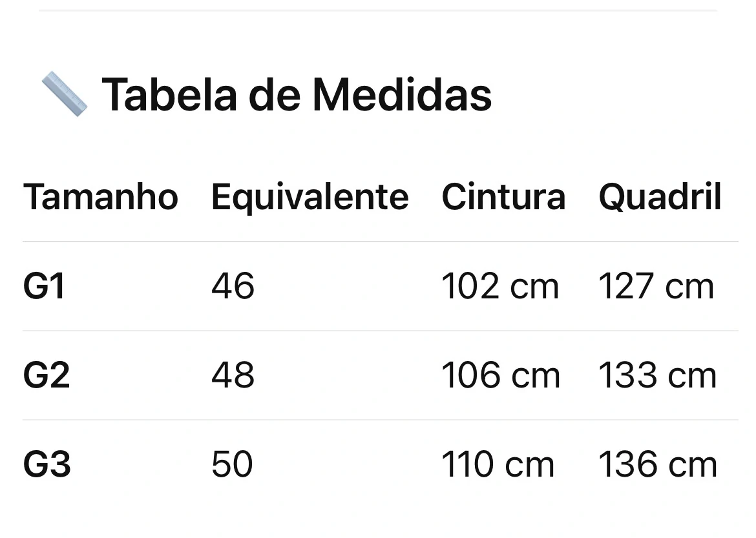
Task: Click equivalent value 46
Action: (x=233, y=286)
